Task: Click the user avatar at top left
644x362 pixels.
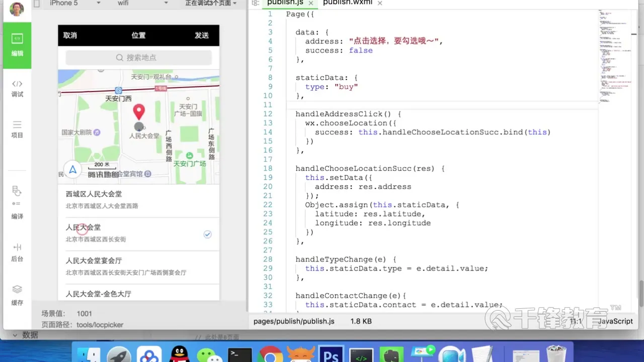Action: click(17, 9)
